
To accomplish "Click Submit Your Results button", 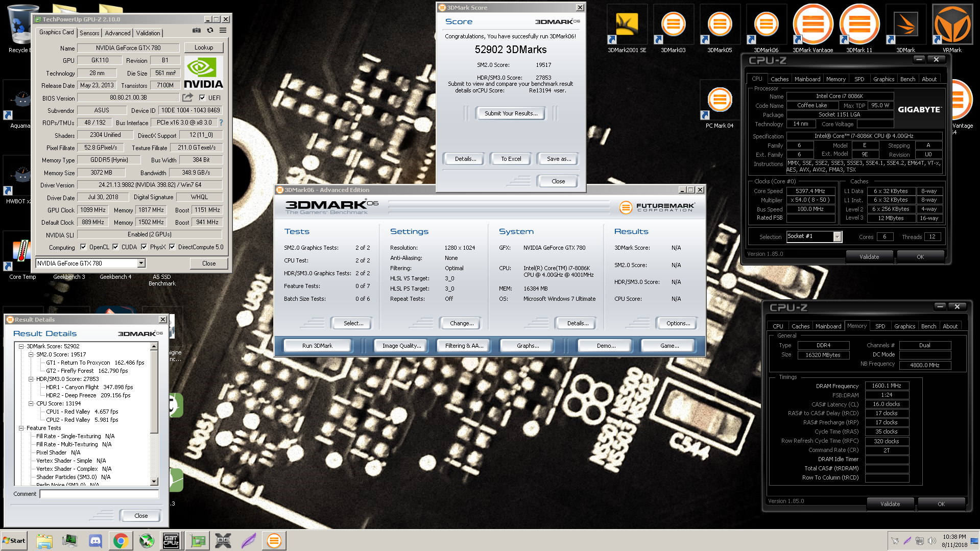I will tap(511, 113).
